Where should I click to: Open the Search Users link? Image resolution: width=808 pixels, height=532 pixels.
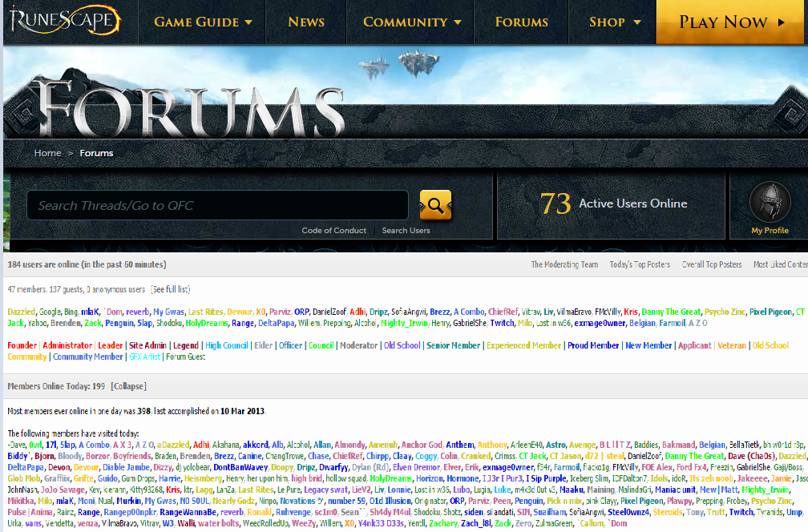(406, 230)
